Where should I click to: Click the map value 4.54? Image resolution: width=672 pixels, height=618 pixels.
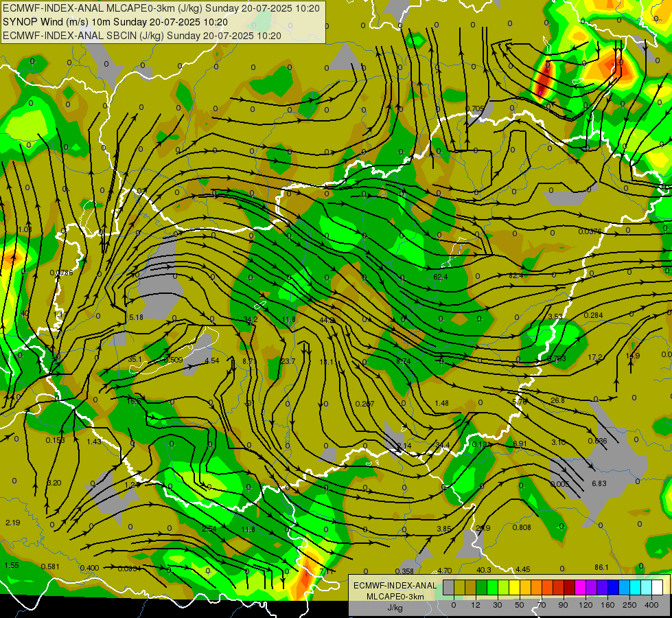(x=212, y=360)
